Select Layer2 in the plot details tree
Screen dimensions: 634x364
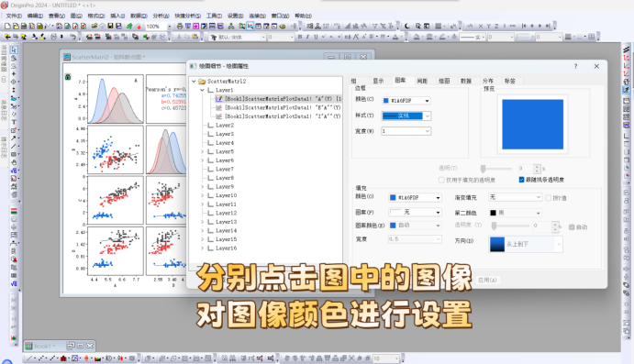tap(225, 126)
